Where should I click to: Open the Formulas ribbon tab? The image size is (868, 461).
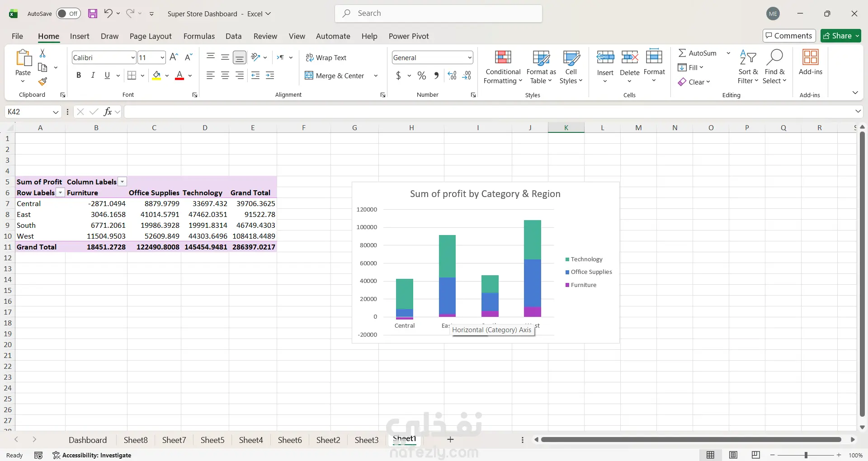click(x=199, y=36)
